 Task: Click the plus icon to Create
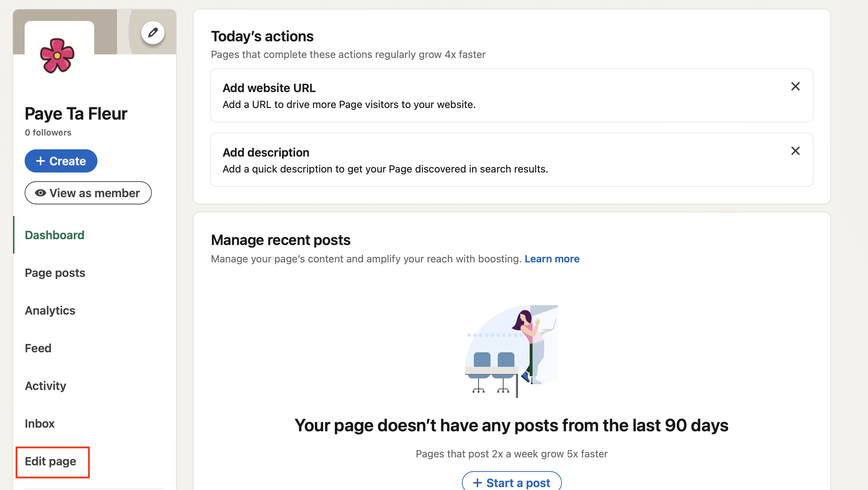40,160
